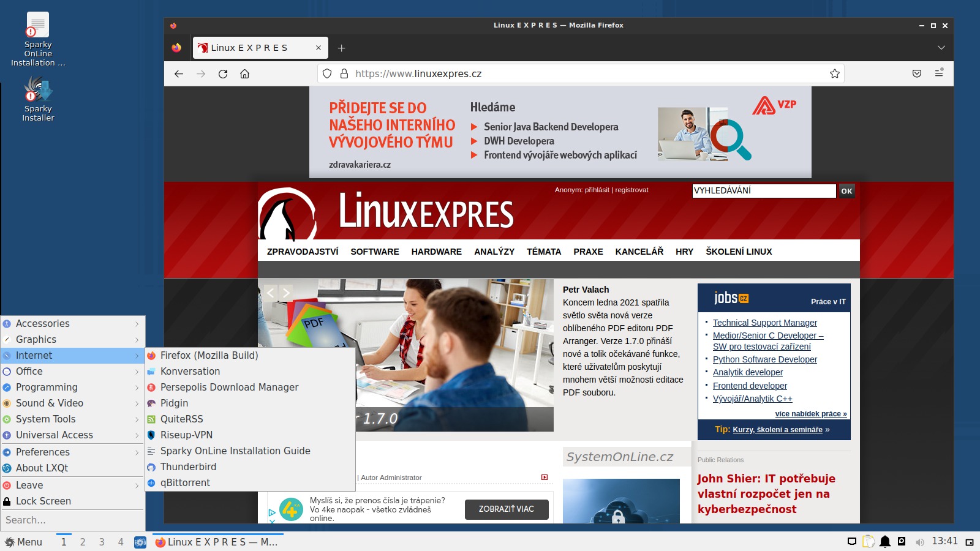Click the OK search button

pyautogui.click(x=846, y=191)
